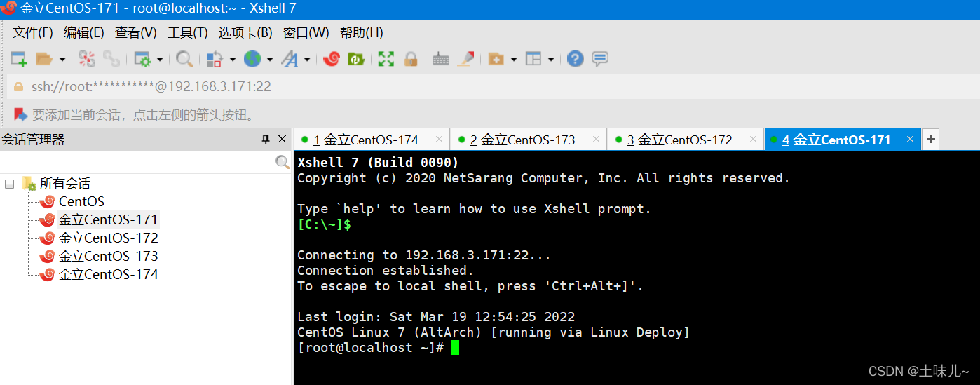Screen dimensions: 980x385
Task: Click the chat Feedback bubble icon
Action: 600,60
